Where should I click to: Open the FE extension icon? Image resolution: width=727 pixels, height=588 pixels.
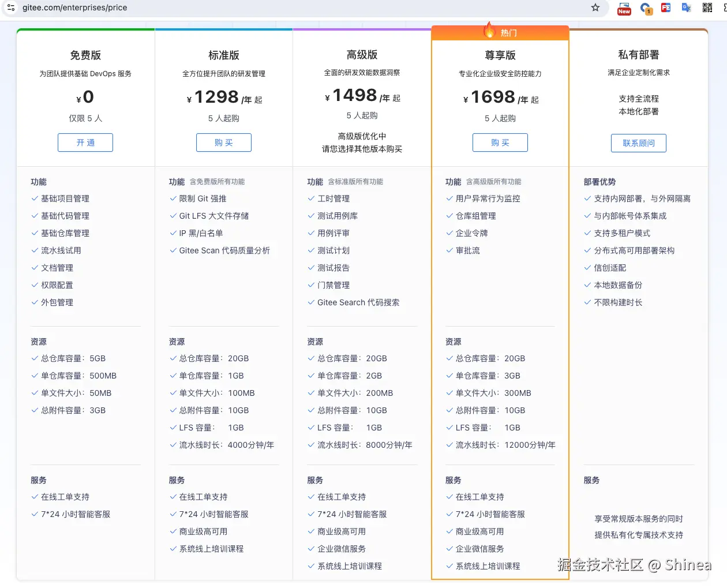(x=666, y=8)
